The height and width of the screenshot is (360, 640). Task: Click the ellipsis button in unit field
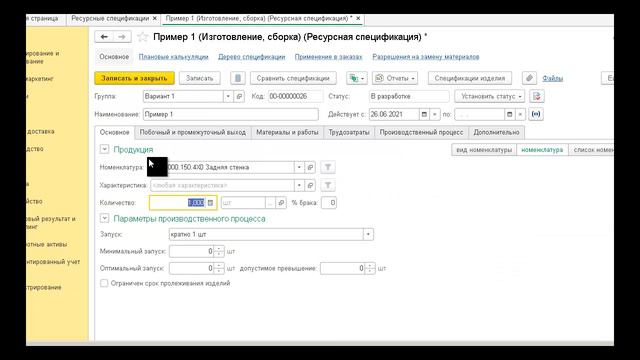[270, 203]
